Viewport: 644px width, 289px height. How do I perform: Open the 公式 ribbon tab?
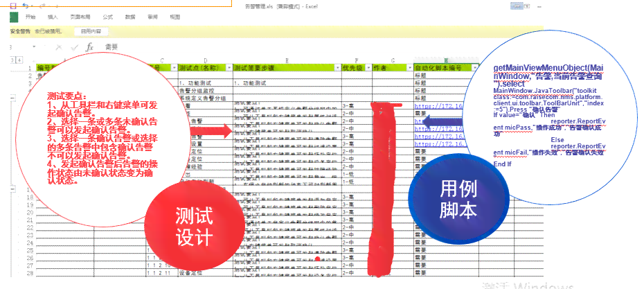click(x=107, y=17)
